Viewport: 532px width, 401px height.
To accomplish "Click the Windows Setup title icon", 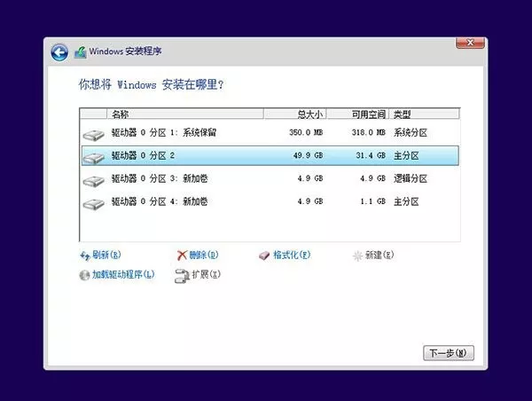I will [x=81, y=52].
